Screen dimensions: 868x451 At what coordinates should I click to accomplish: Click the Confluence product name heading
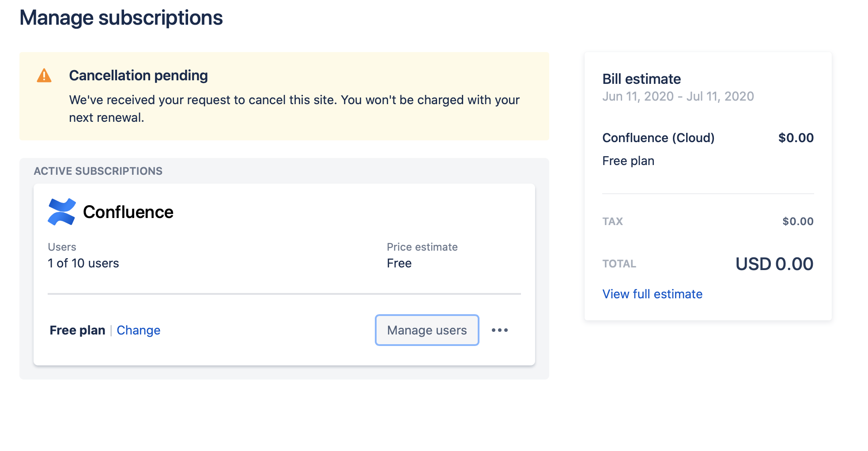click(128, 211)
